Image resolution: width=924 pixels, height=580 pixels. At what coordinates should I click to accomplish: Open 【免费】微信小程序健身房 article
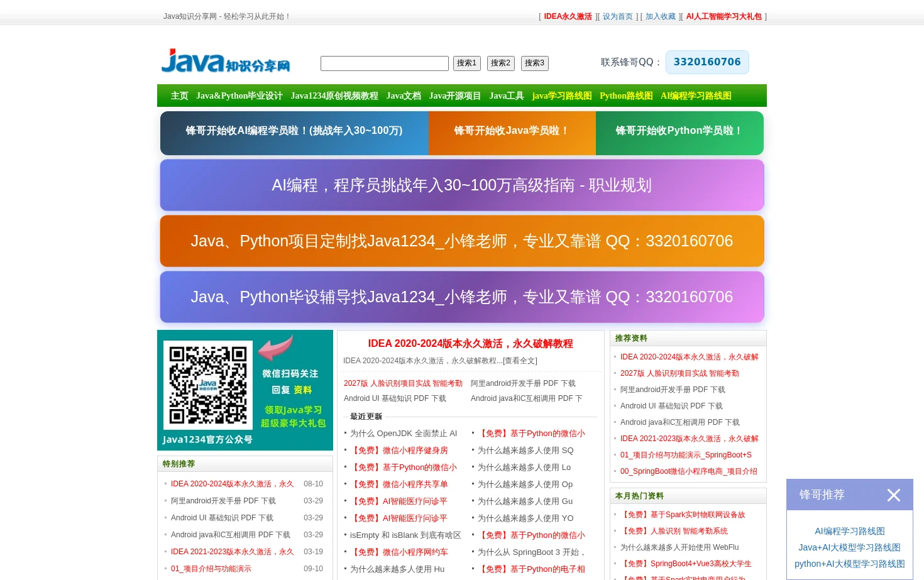[x=399, y=451]
